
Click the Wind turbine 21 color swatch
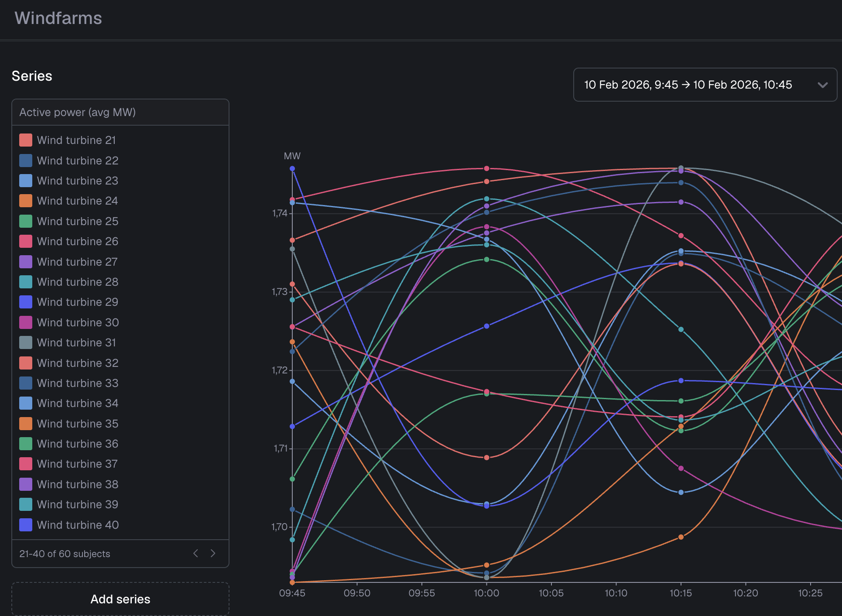pyautogui.click(x=26, y=140)
